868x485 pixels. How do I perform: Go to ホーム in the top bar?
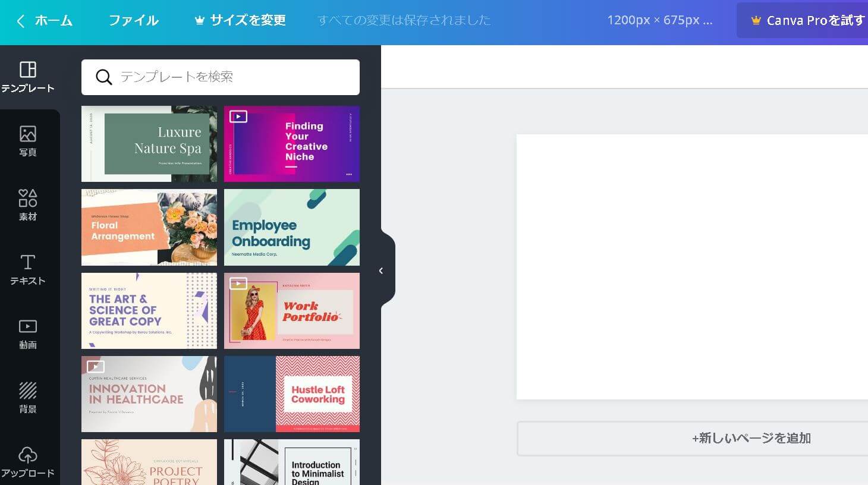(x=54, y=20)
